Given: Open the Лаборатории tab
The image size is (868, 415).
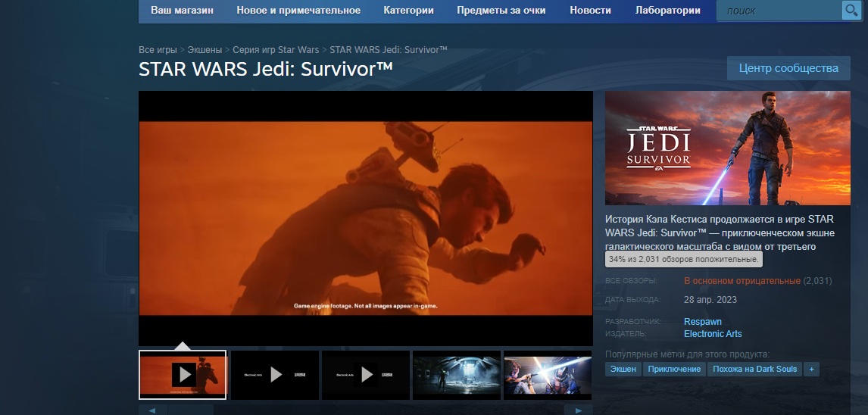Looking at the screenshot, I should pos(667,11).
